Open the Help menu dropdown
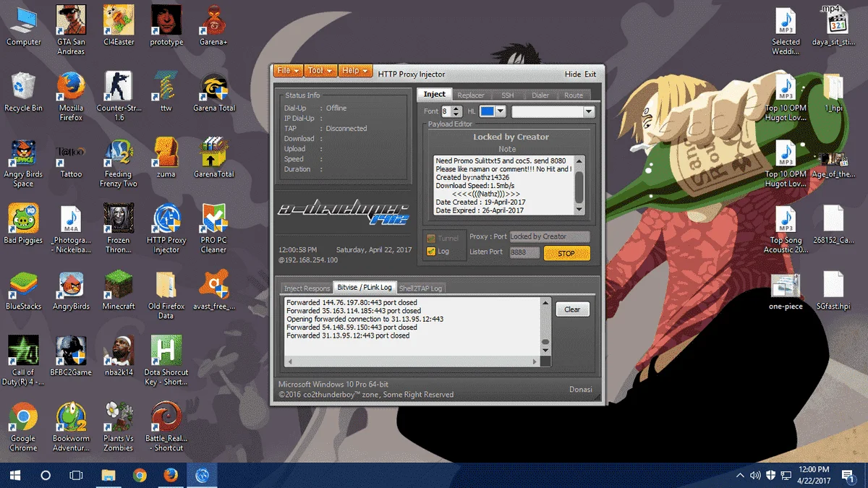 coord(355,71)
